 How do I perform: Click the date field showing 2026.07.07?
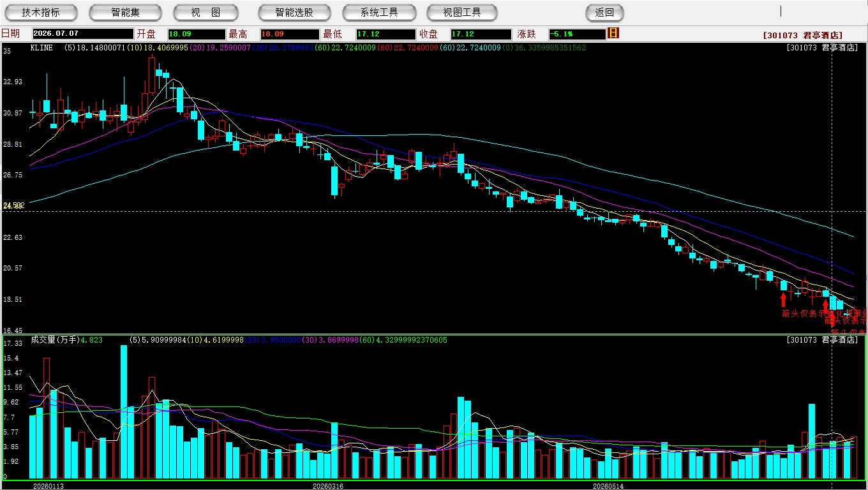82,34
